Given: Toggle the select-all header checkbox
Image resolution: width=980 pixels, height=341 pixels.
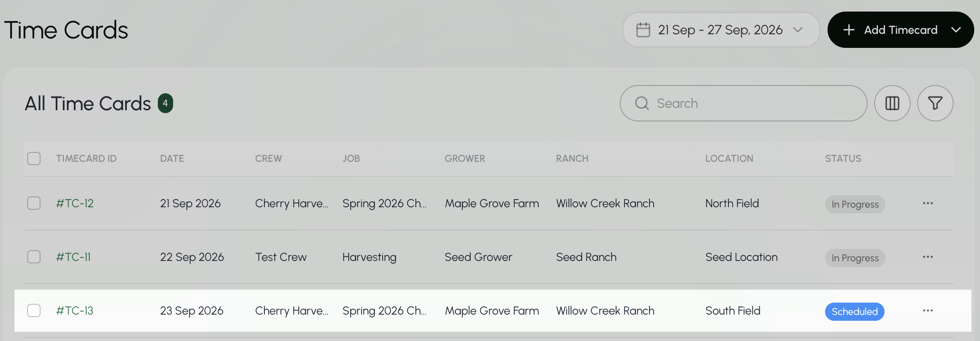Looking at the screenshot, I should tap(34, 159).
